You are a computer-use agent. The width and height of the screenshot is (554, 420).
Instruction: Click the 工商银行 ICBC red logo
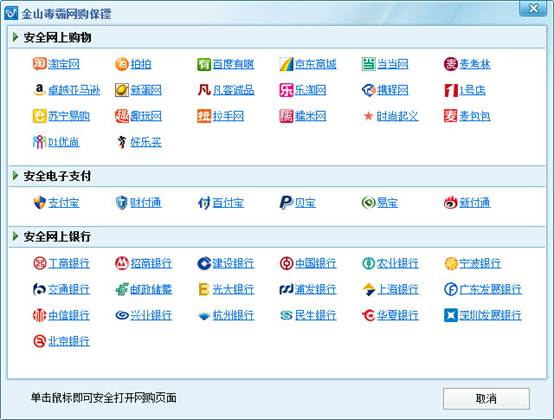(x=39, y=263)
